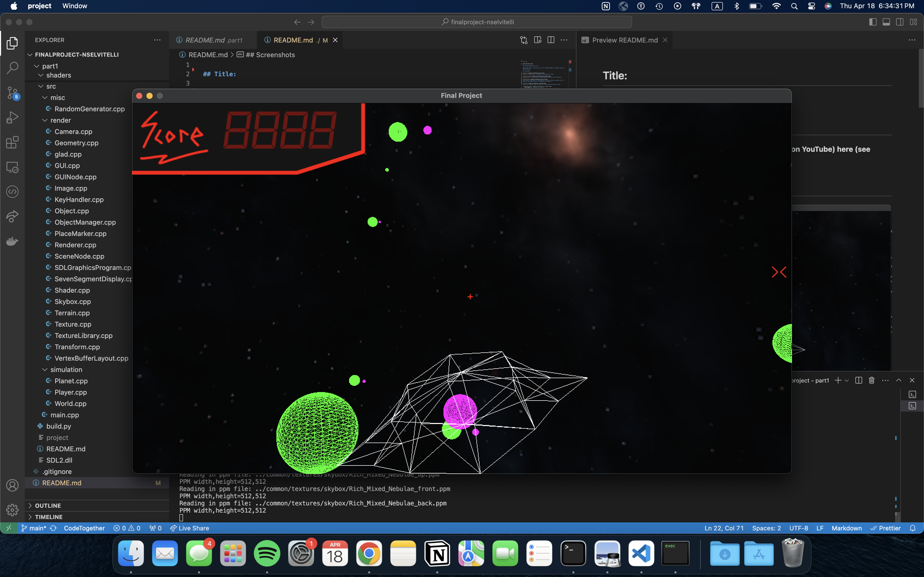
Task: Open Player.cpp in the explorer
Action: click(71, 392)
